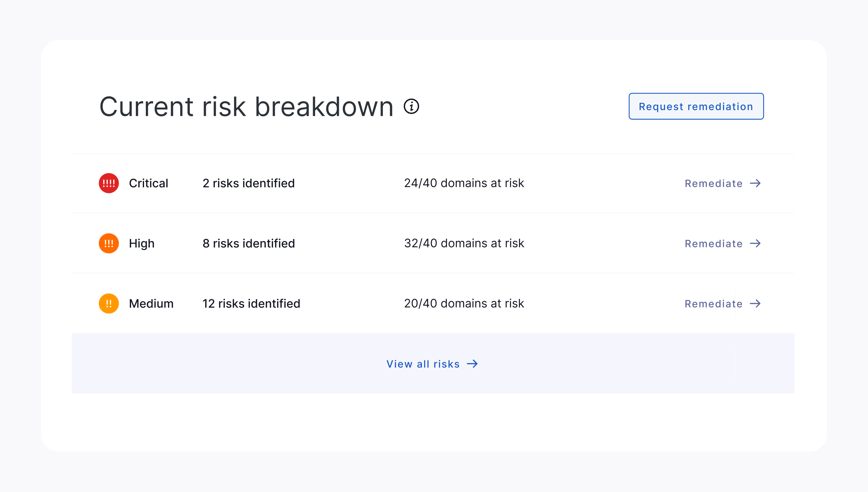Remediate the Medium risks
This screenshot has width=868, height=492.
point(713,304)
